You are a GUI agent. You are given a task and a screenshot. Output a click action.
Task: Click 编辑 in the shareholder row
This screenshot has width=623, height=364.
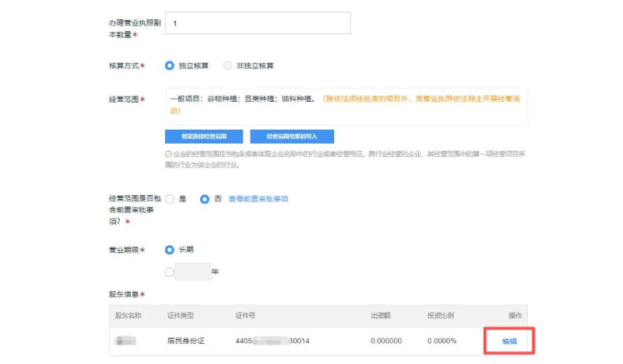click(509, 341)
